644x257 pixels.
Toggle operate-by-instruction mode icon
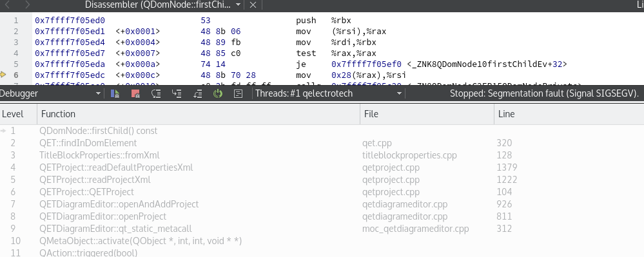(x=239, y=93)
